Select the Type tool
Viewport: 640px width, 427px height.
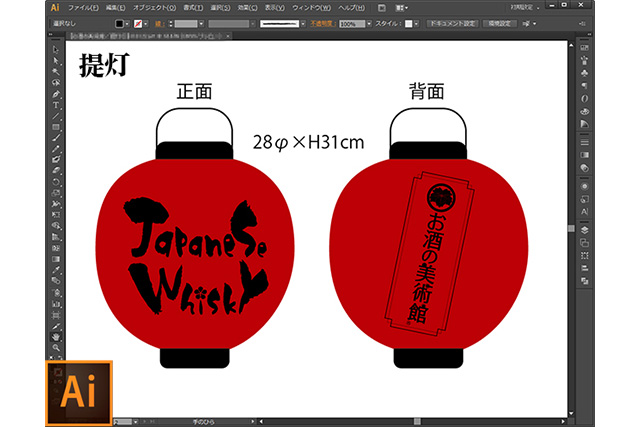(x=56, y=105)
